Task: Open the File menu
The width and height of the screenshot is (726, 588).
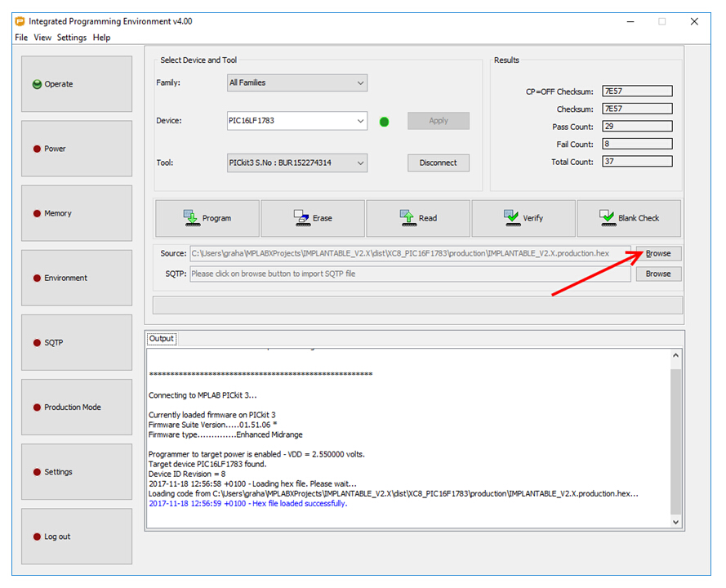Action: (x=21, y=38)
